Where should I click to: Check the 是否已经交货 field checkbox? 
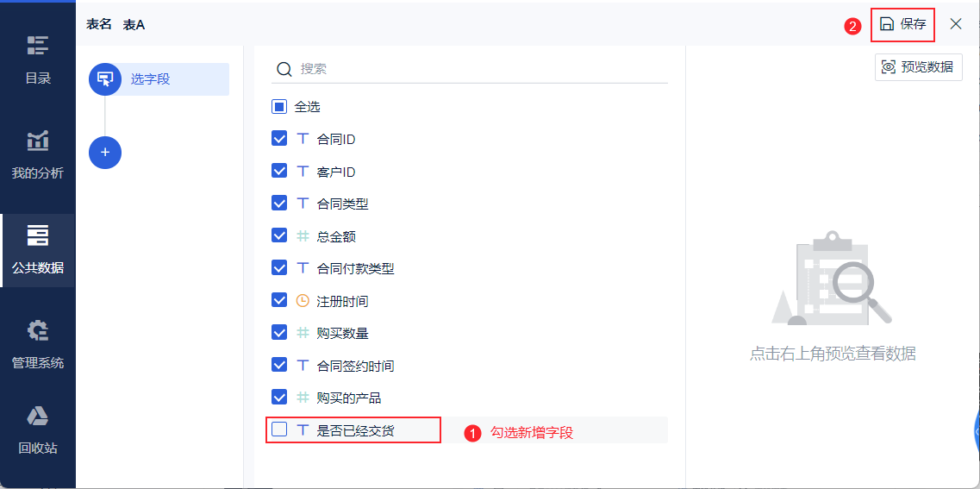(279, 429)
